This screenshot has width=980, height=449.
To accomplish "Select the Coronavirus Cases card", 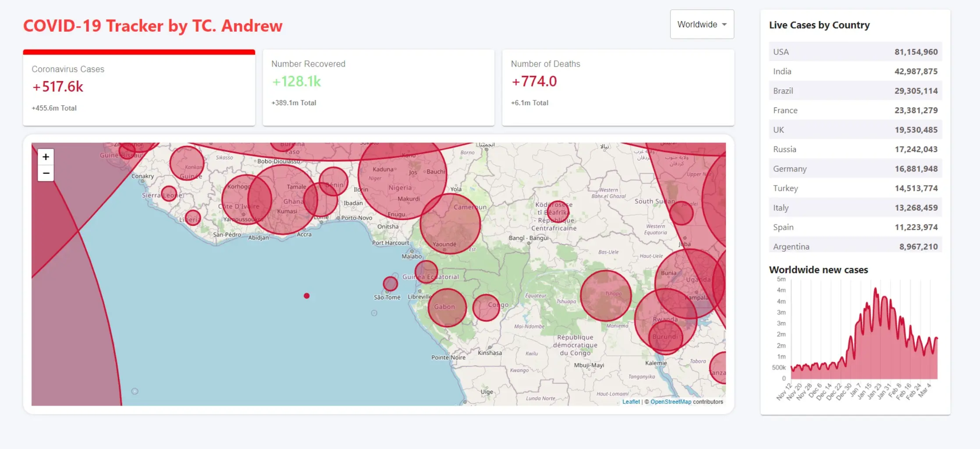I will pos(139,88).
